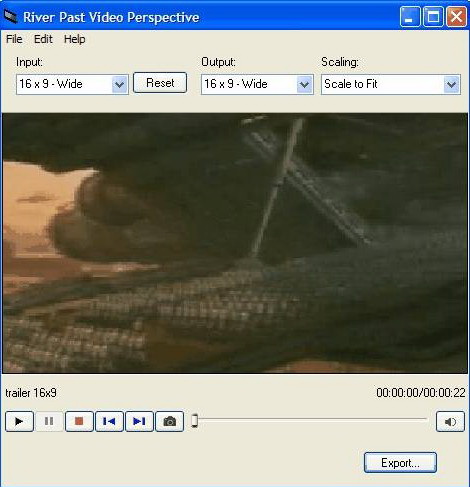Click the middle of the seek track
This screenshot has height=487, width=470.
click(x=310, y=419)
